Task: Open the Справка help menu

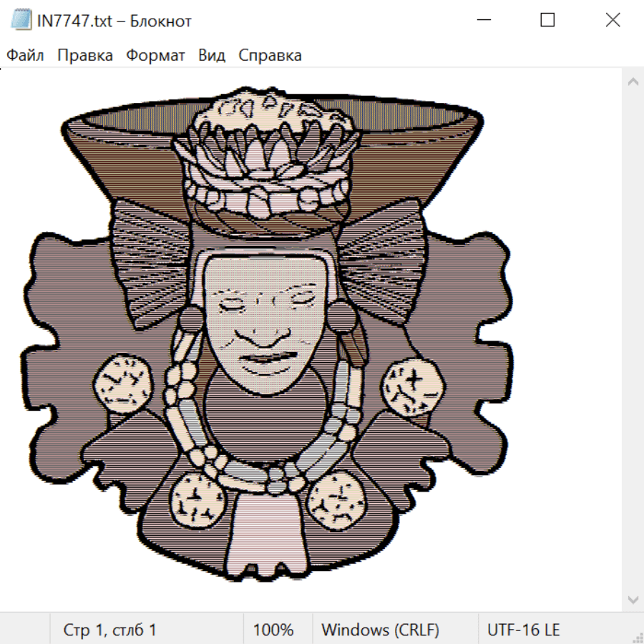Action: tap(270, 55)
